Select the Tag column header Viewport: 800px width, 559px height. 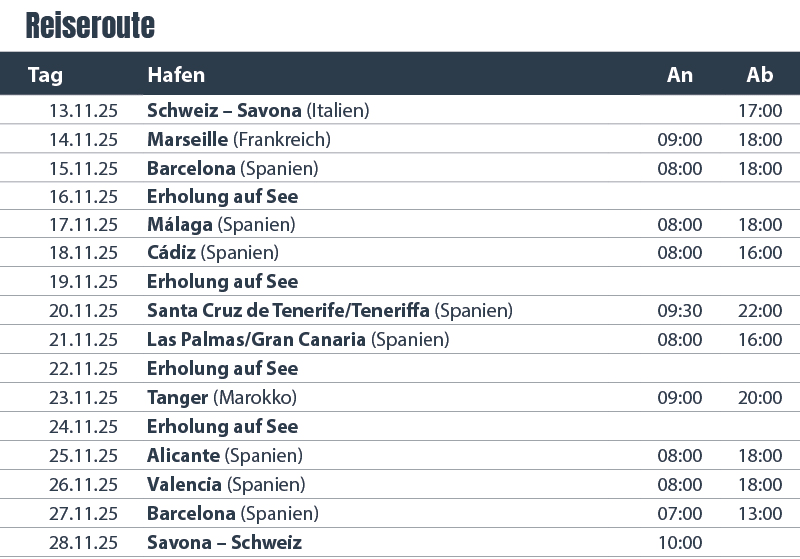click(45, 75)
